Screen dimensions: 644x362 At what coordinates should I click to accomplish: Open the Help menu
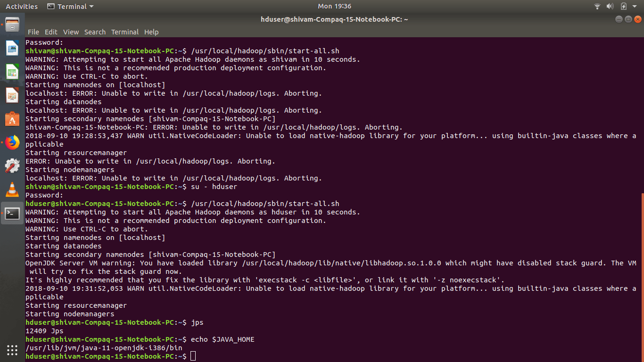151,32
